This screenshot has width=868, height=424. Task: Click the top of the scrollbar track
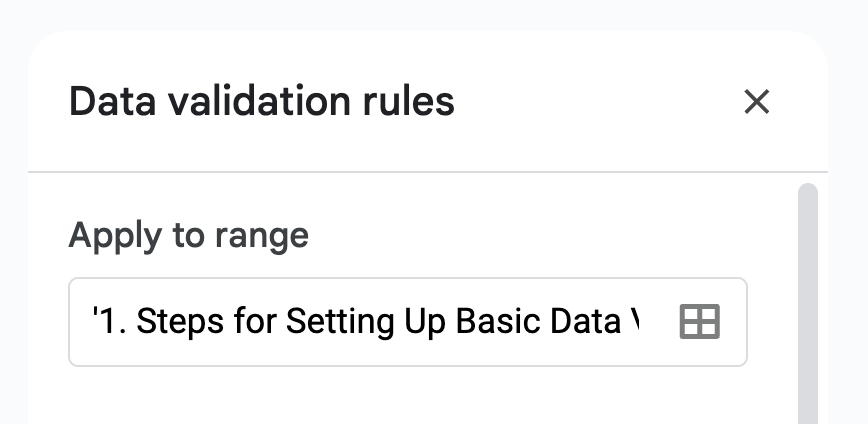point(808,191)
